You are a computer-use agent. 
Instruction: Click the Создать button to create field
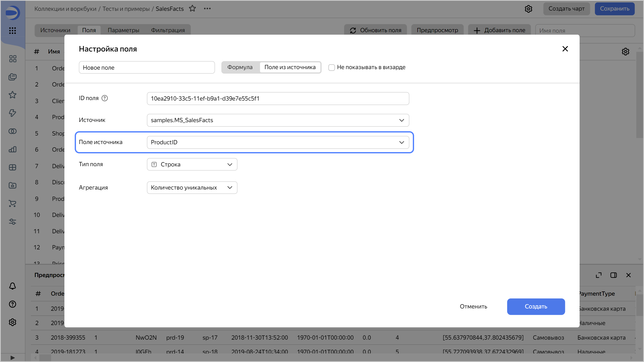point(536,306)
